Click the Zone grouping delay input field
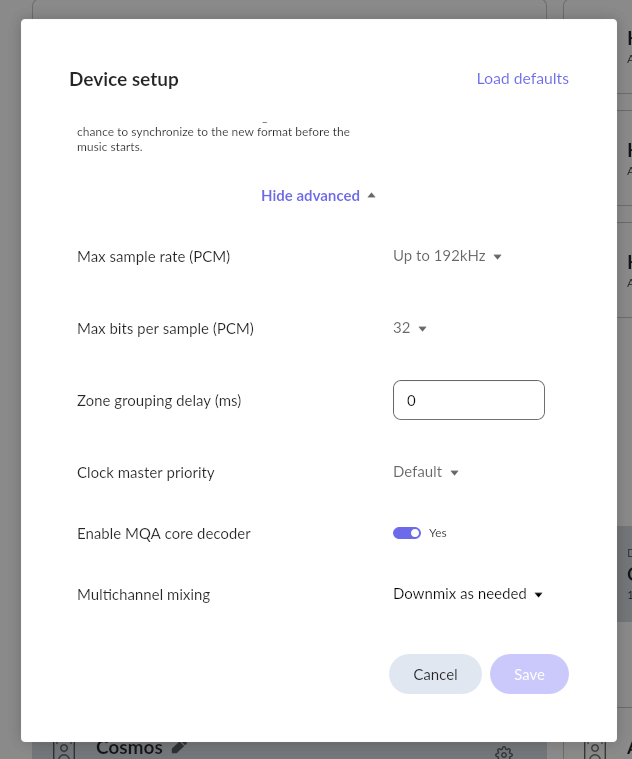Image resolution: width=632 pixels, height=759 pixels. [468, 400]
